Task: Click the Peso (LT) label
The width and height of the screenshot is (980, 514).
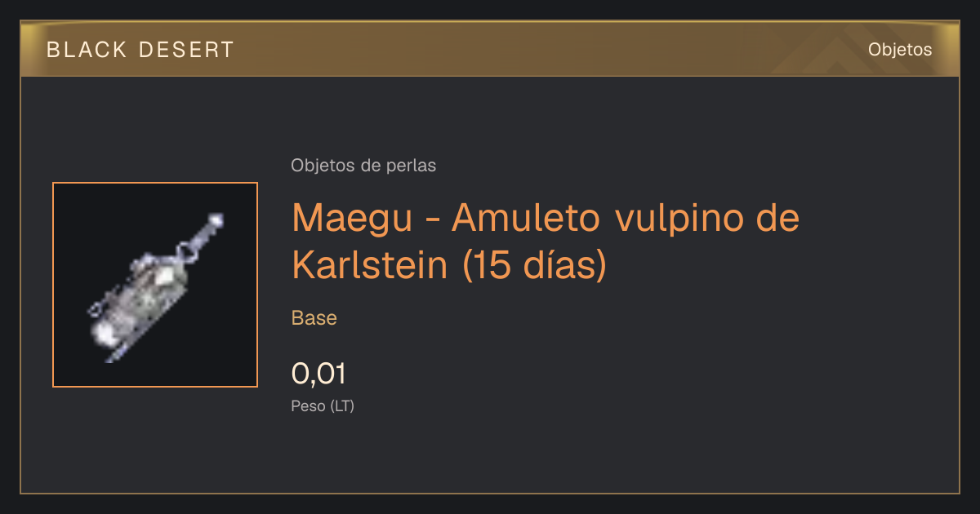Action: (323, 406)
